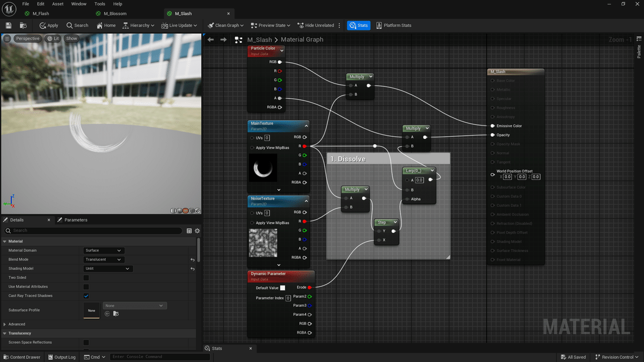Viewport: 644px width, 362px height.
Task: Open the viewport hamburger options menu
Action: click(x=7, y=39)
